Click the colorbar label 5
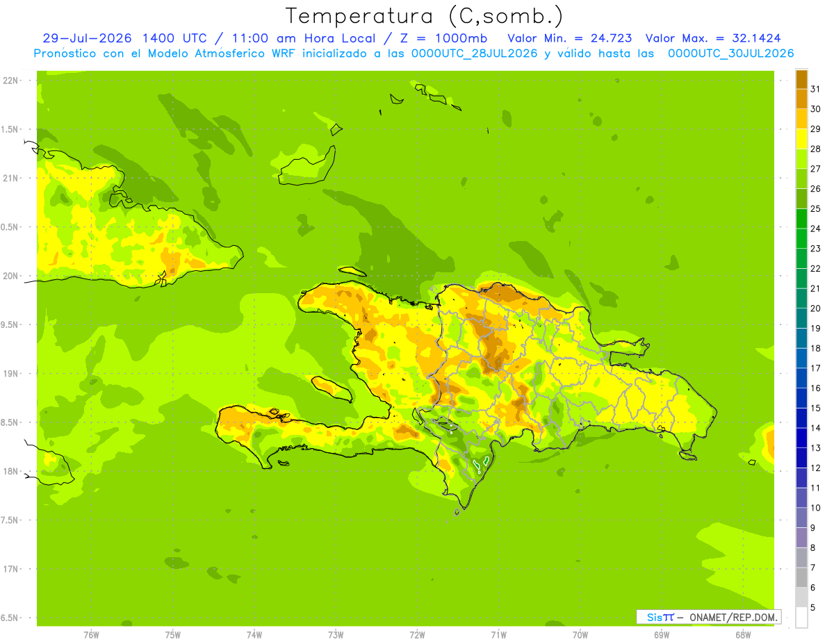Screen dimensions: 834x644 click(813, 608)
